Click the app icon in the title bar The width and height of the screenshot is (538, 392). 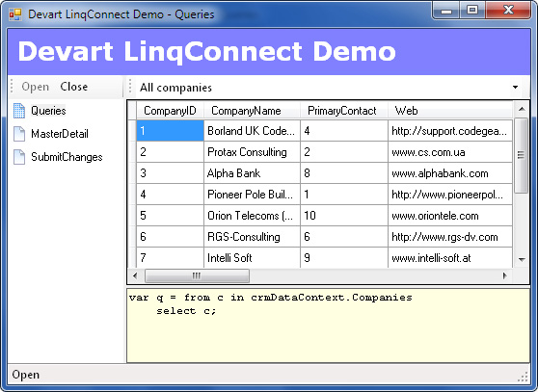[15, 14]
